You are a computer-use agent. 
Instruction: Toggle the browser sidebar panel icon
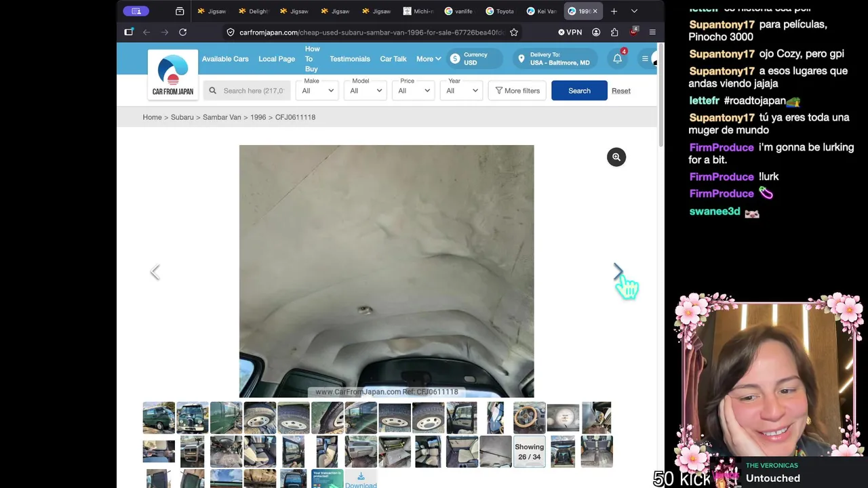pyautogui.click(x=129, y=32)
